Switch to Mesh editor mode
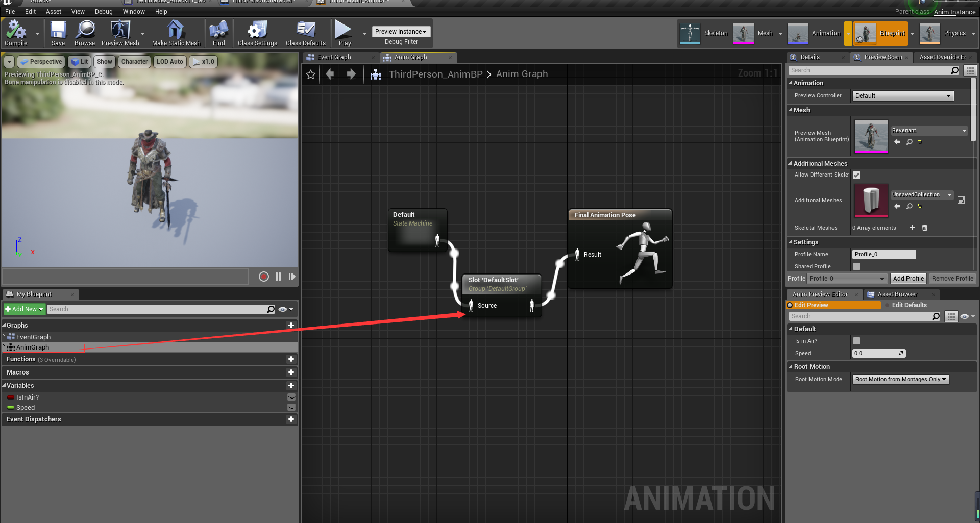The height and width of the screenshot is (523, 980). pos(753,33)
